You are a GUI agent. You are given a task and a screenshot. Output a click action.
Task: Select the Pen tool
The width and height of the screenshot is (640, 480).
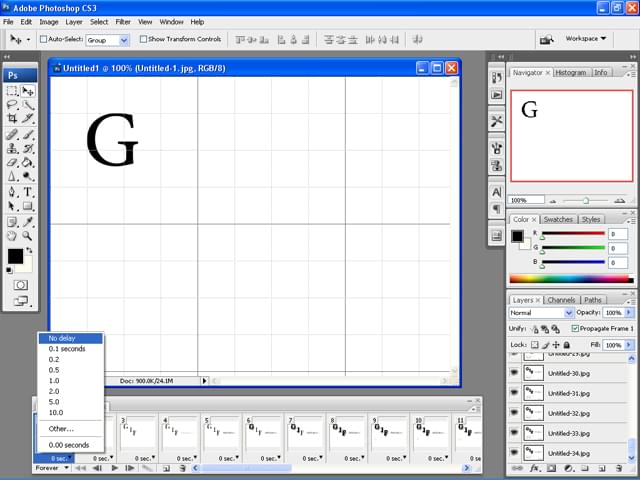(x=12, y=192)
